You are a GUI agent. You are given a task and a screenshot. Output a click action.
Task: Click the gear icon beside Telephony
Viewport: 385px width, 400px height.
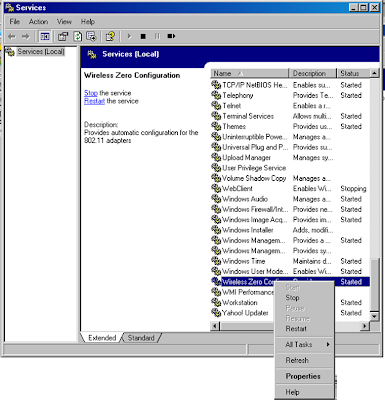[x=216, y=95]
